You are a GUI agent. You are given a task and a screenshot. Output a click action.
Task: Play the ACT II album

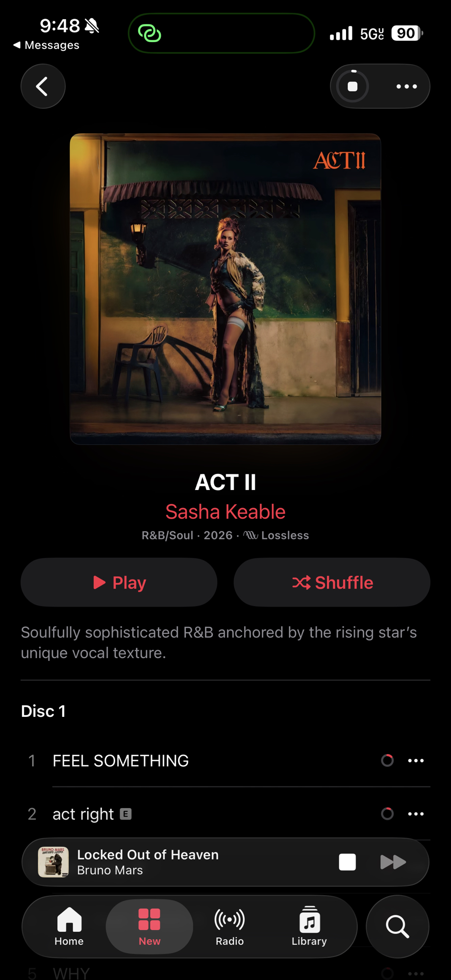119,582
